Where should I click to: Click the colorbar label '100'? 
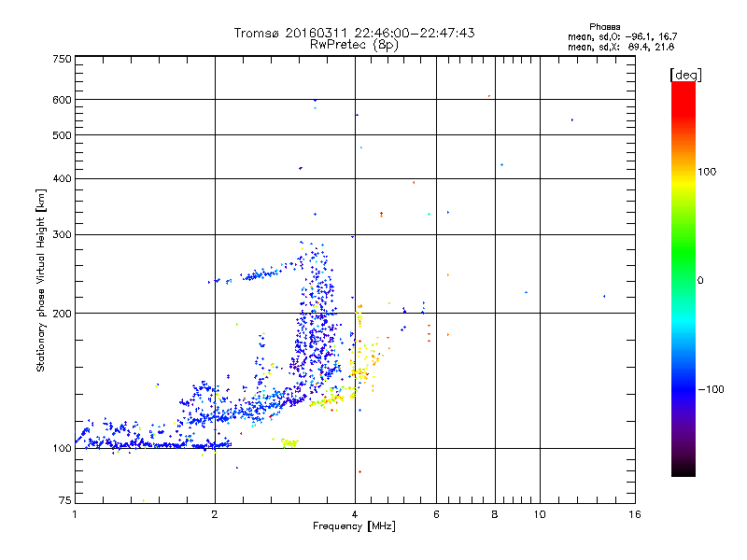click(707, 172)
